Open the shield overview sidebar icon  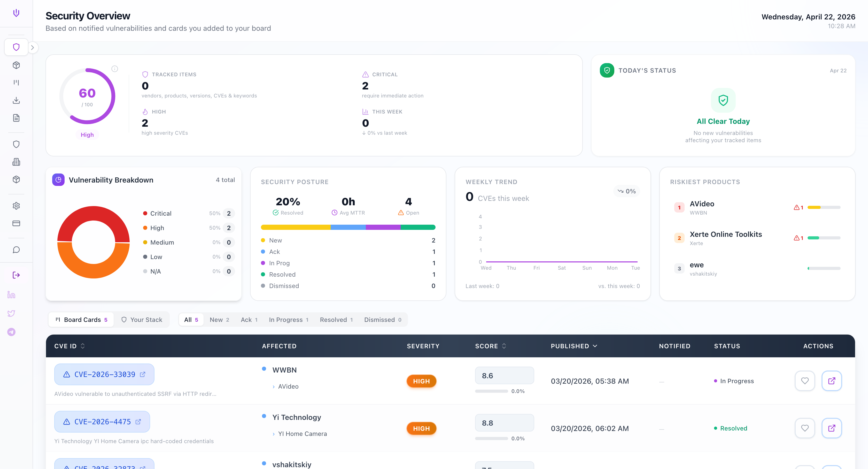16,47
